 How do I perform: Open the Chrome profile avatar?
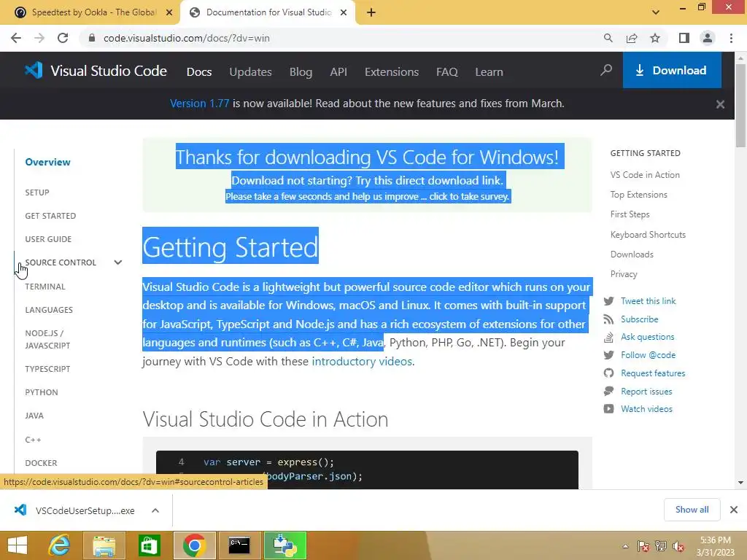[x=708, y=38]
